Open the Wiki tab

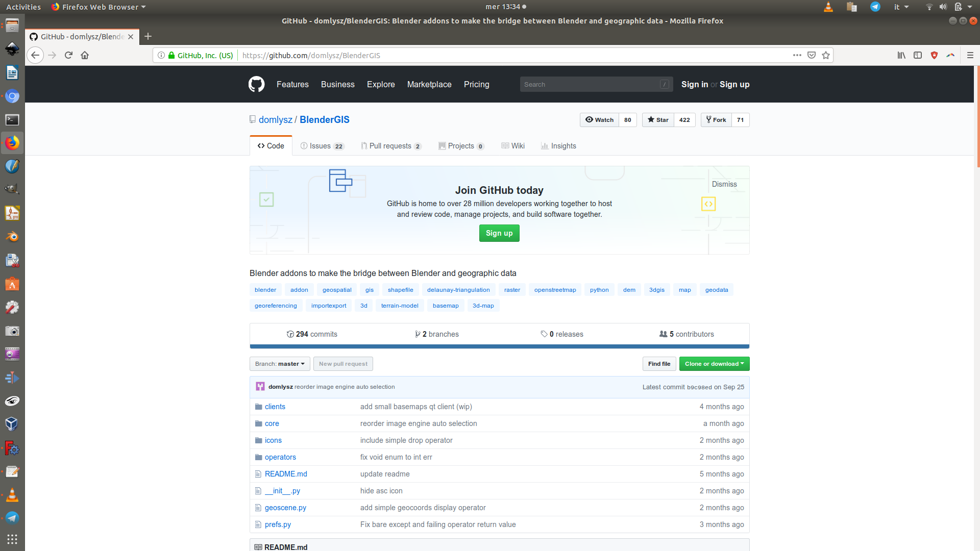tap(513, 146)
